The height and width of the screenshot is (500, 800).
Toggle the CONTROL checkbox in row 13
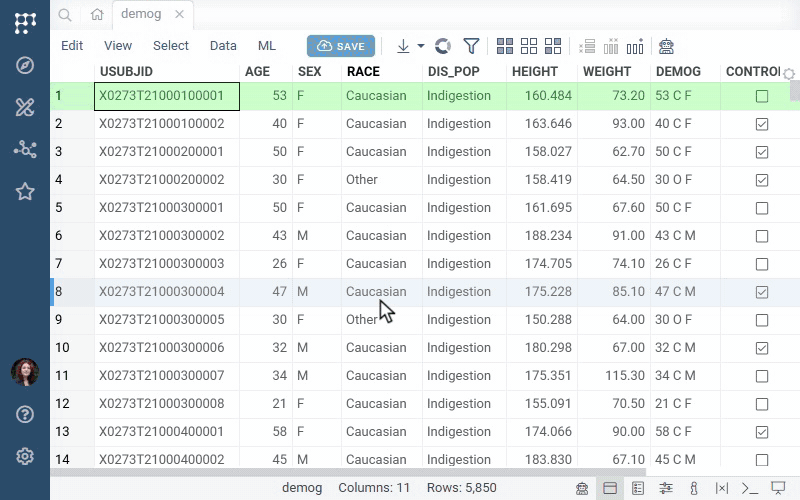[762, 432]
